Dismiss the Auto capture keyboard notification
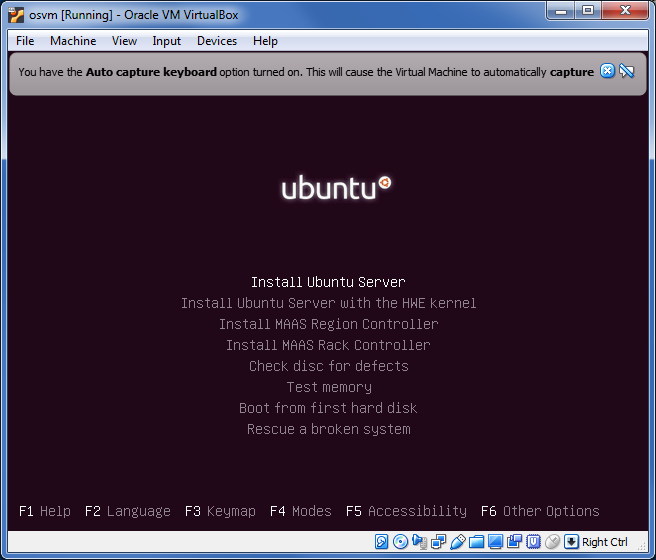 [607, 71]
